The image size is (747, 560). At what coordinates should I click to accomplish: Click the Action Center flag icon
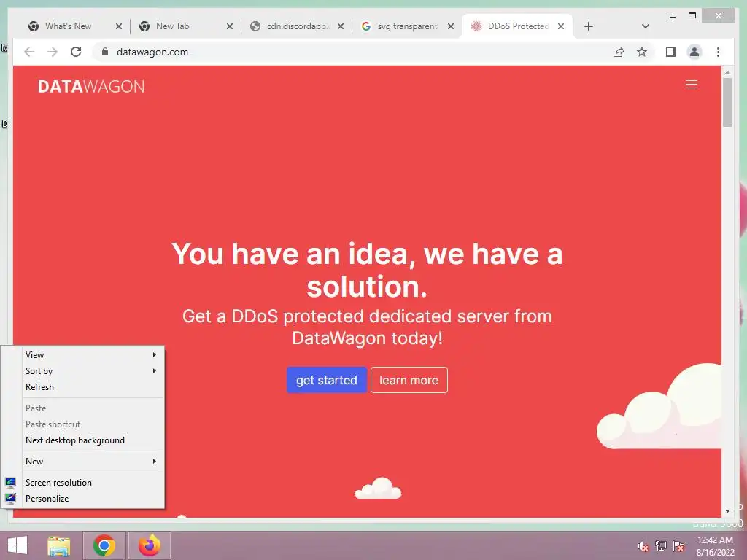click(678, 546)
